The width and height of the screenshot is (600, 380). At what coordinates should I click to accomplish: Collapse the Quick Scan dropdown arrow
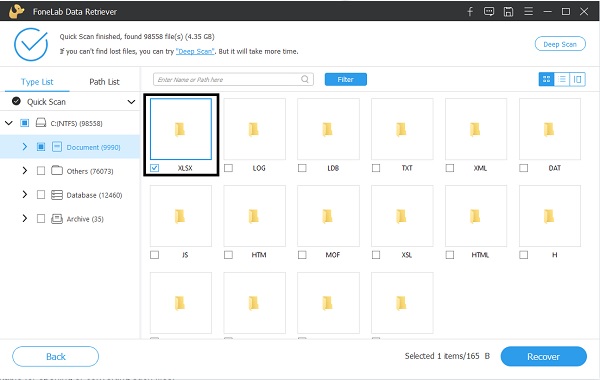(131, 102)
